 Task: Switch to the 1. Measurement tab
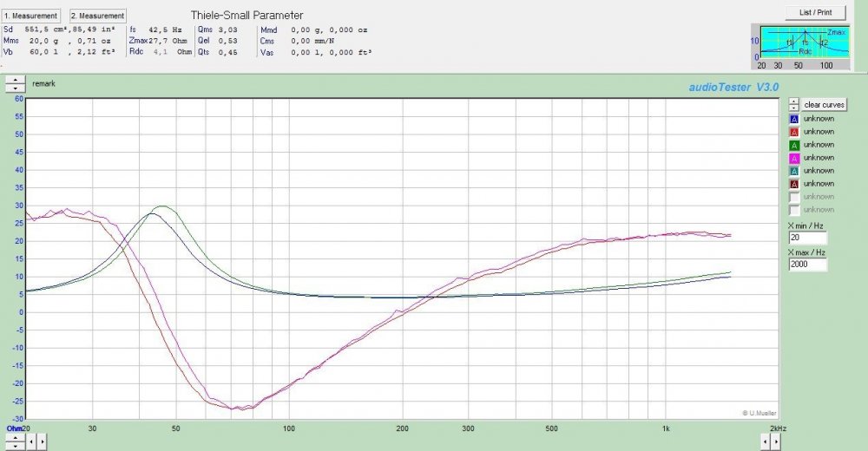coord(31,16)
